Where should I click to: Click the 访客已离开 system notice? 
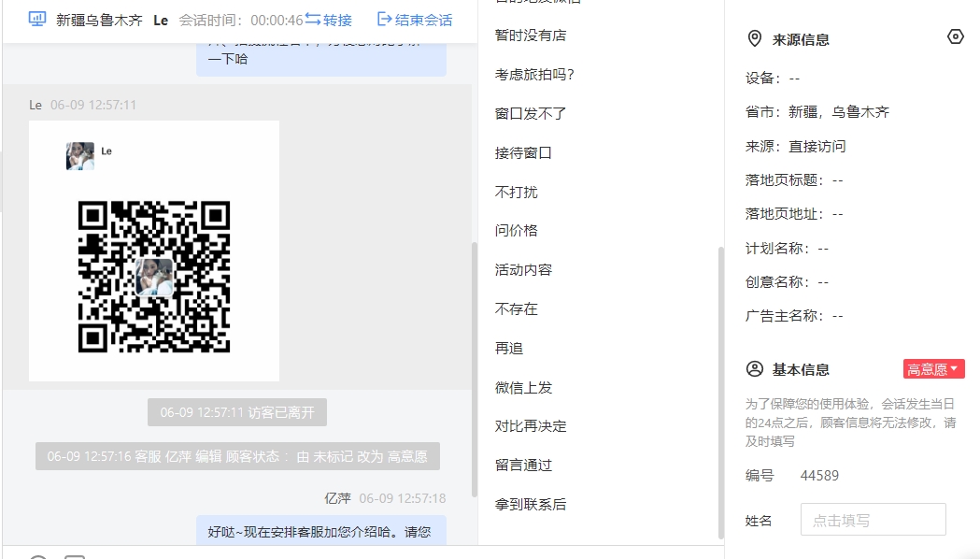click(237, 412)
